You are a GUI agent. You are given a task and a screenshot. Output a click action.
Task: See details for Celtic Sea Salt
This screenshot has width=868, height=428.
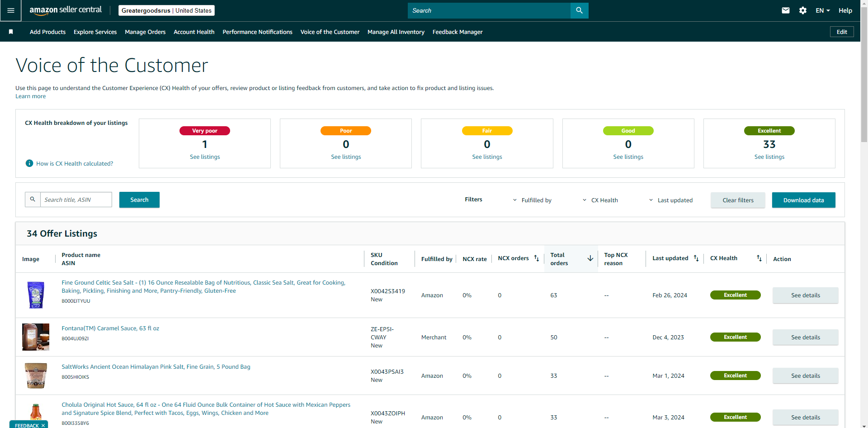(805, 295)
